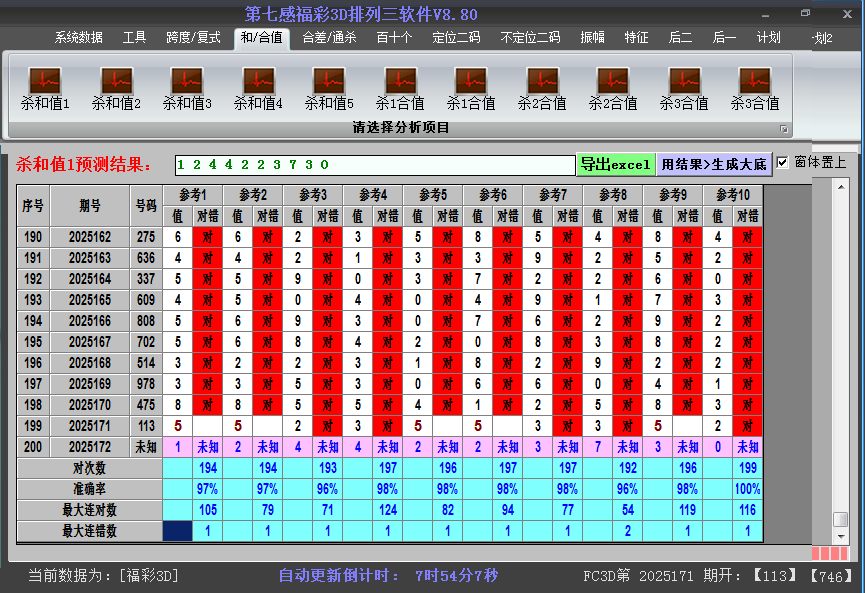The height and width of the screenshot is (593, 865).
Task: Click the 参考5 column header
Action: click(432, 195)
